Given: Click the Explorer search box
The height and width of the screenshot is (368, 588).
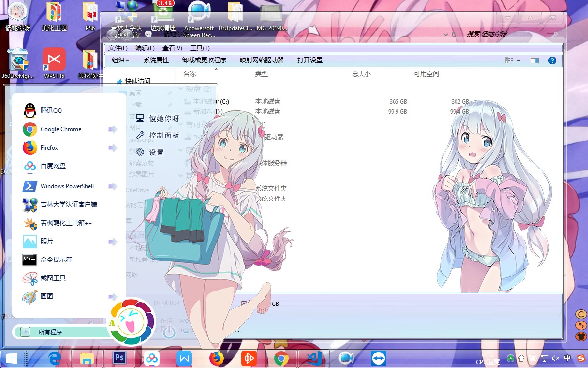Looking at the screenshot, I should 511,34.
